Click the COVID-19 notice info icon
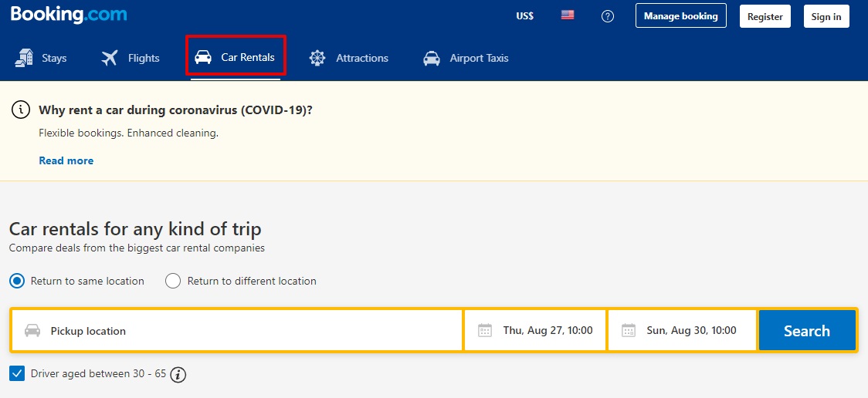The width and height of the screenshot is (868, 398). pyautogui.click(x=21, y=110)
